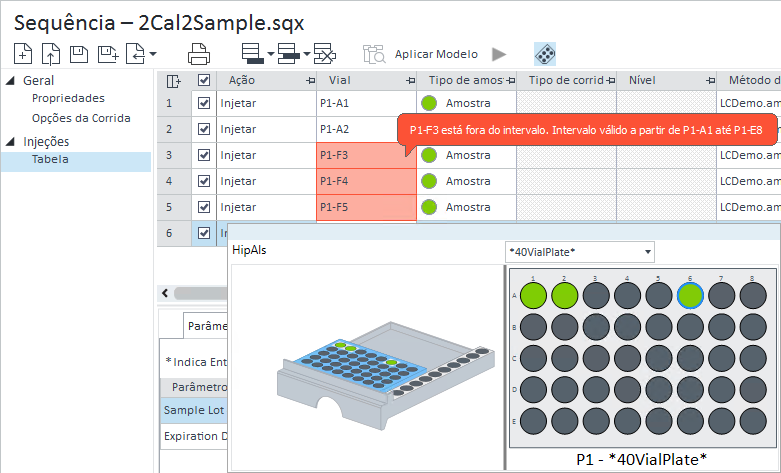
Task: Click the delete row icon
Action: [x=324, y=54]
